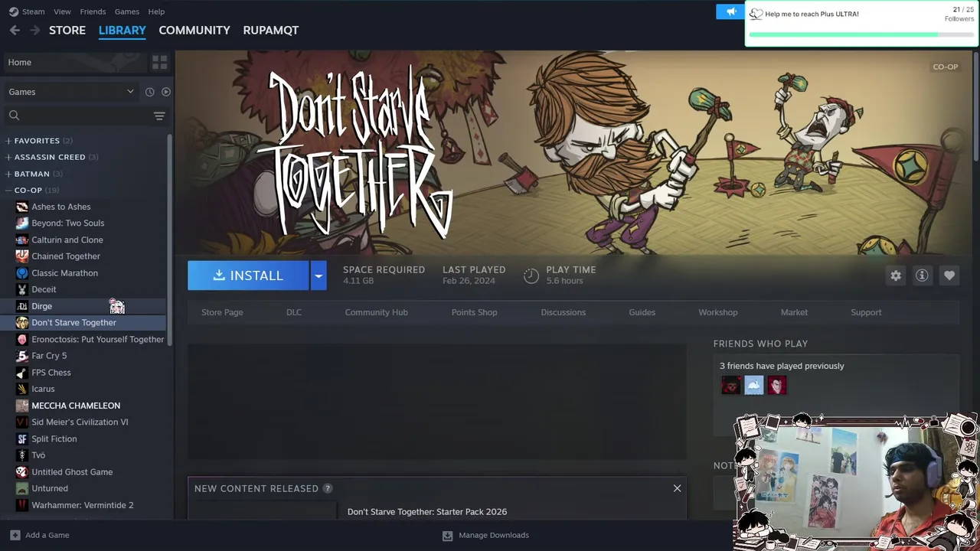Visit the Community Hub link
The height and width of the screenshot is (551, 980).
pos(377,312)
